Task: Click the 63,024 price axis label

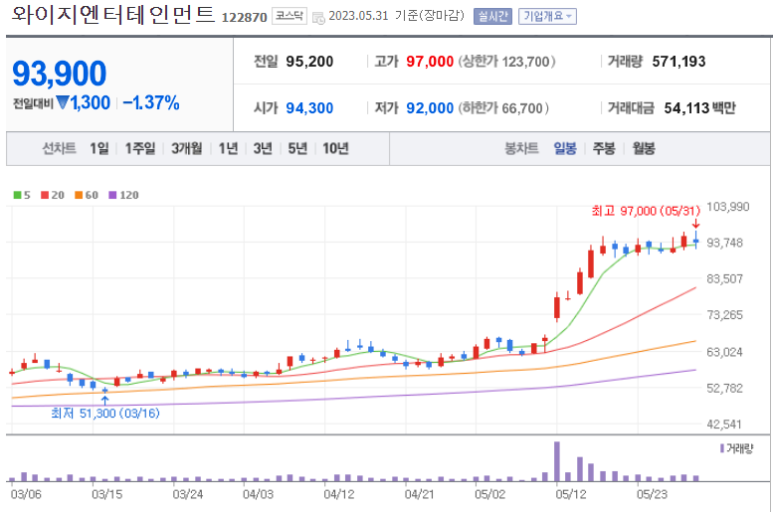Action: point(724,352)
